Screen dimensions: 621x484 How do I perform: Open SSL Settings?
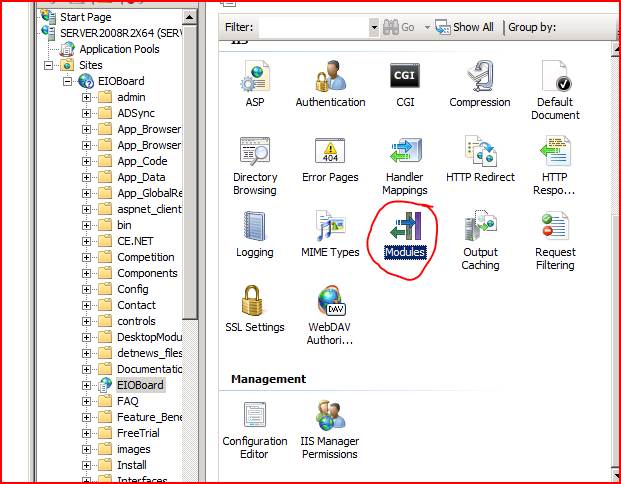[x=255, y=309]
